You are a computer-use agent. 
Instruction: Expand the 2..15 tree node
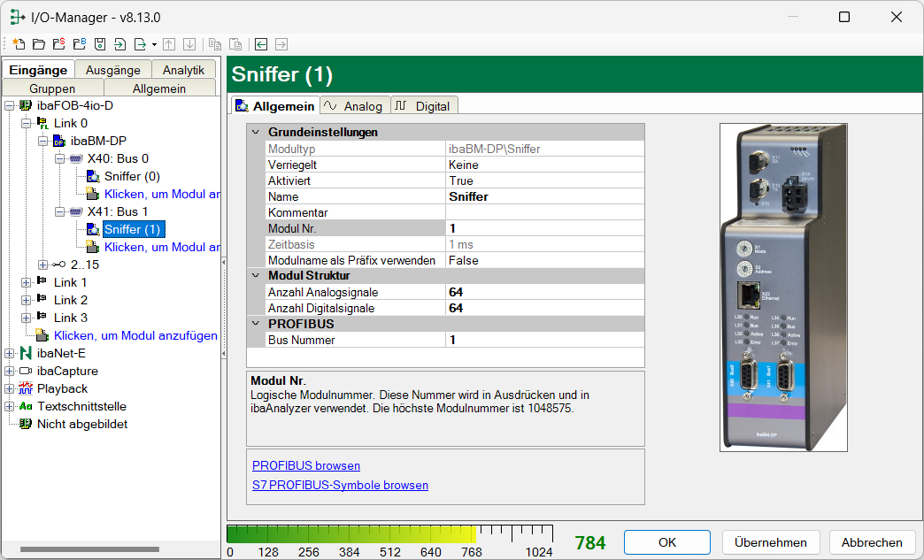point(43,265)
